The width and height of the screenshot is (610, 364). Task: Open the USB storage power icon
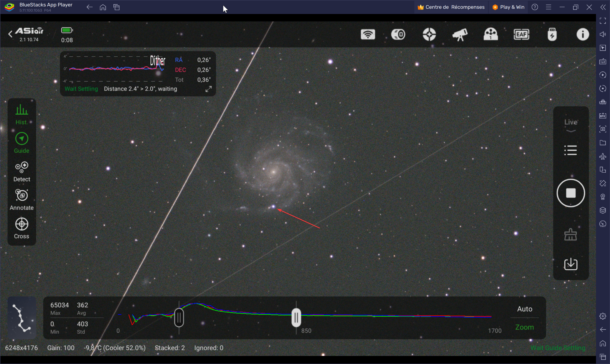(x=552, y=35)
